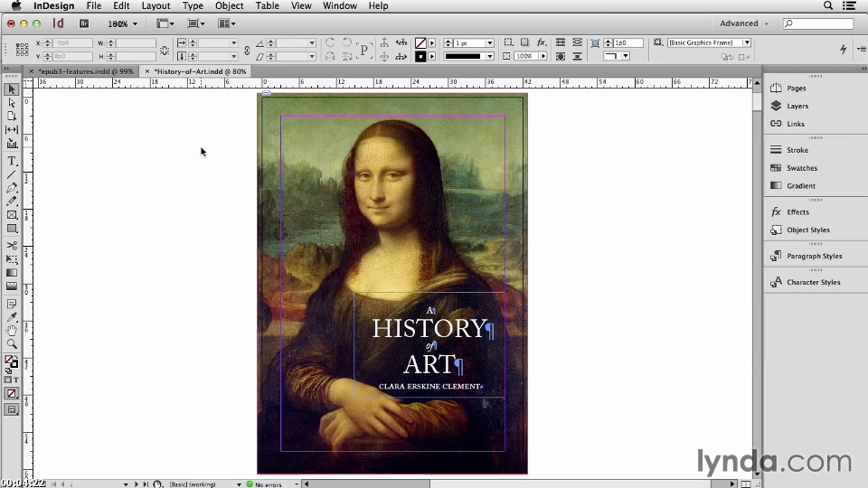Open Adobe Bridge via Br icon
Screen dimensions: 868x488
click(84, 23)
